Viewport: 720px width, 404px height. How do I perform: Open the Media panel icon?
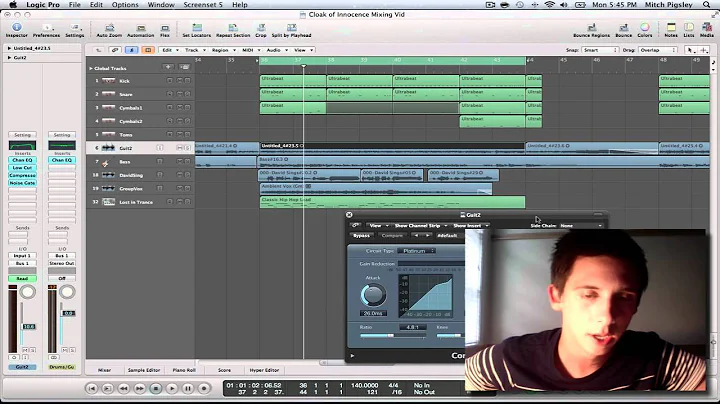[x=707, y=28]
